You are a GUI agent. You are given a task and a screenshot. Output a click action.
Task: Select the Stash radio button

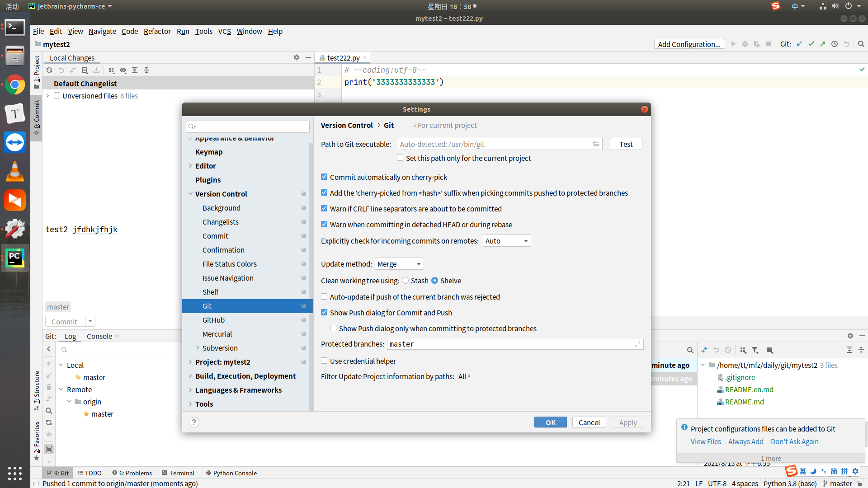[x=406, y=281]
